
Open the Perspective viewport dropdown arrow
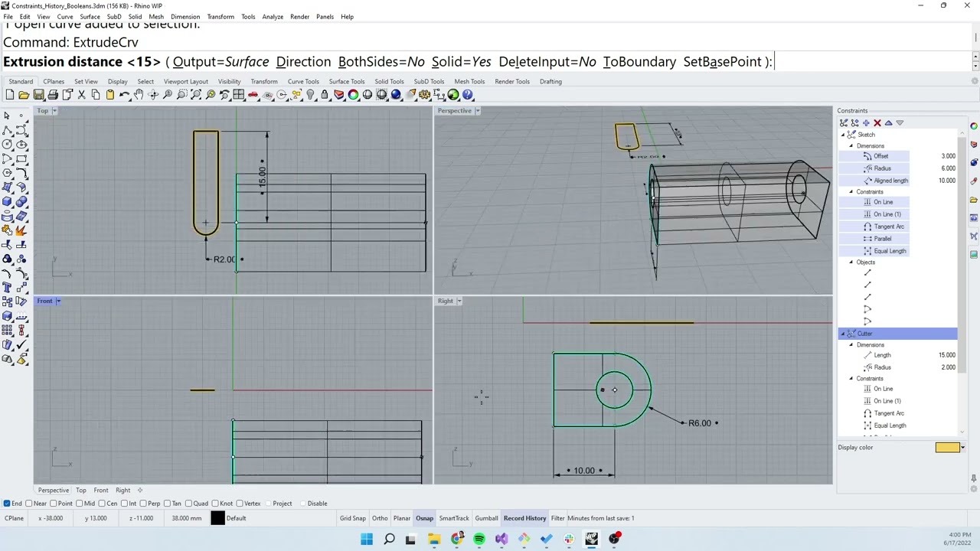pos(477,111)
